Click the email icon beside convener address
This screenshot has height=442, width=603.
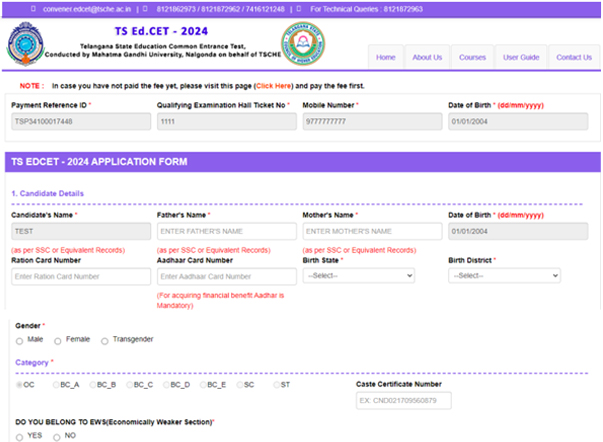click(x=33, y=8)
